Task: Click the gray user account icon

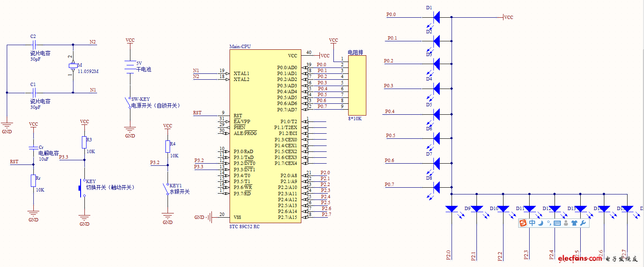Action: pyautogui.click(x=566, y=223)
